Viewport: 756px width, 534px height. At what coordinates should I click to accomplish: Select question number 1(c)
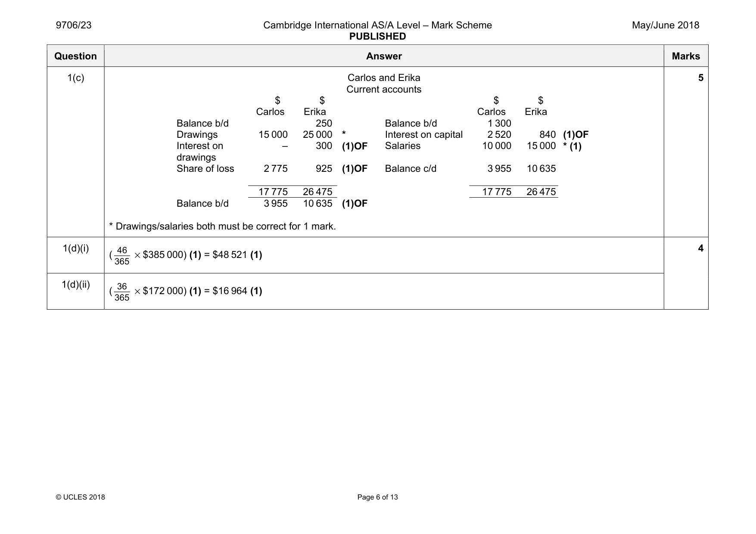(76, 78)
